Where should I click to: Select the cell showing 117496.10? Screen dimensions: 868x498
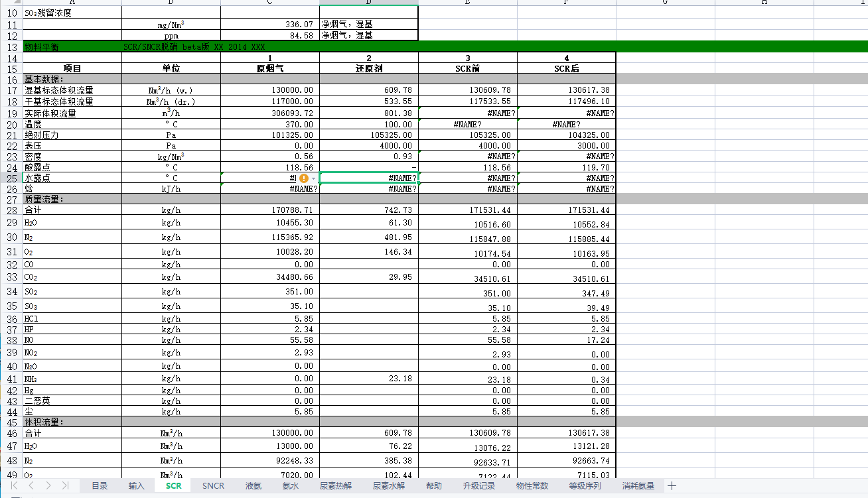click(x=567, y=101)
